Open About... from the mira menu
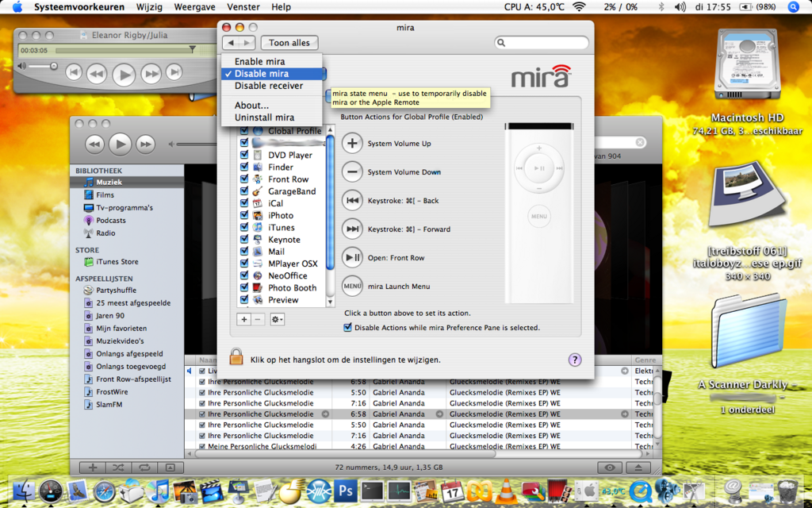 pyautogui.click(x=271, y=106)
